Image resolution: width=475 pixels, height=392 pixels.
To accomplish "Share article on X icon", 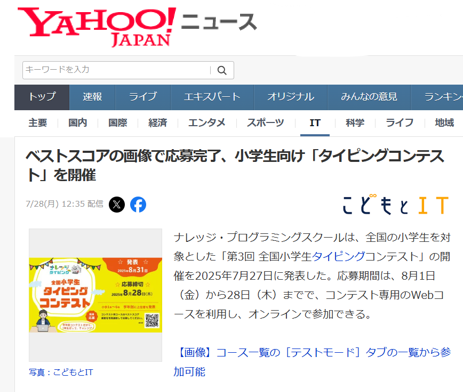I will (x=117, y=204).
